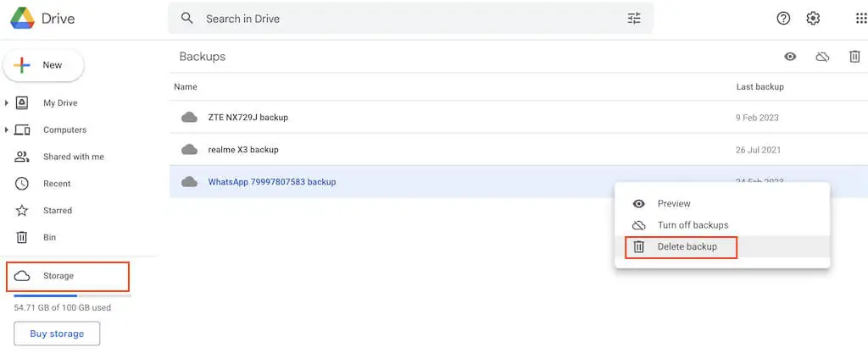Screen dimensions: 868x353
Task: Click the Buy storage button
Action: click(x=57, y=334)
